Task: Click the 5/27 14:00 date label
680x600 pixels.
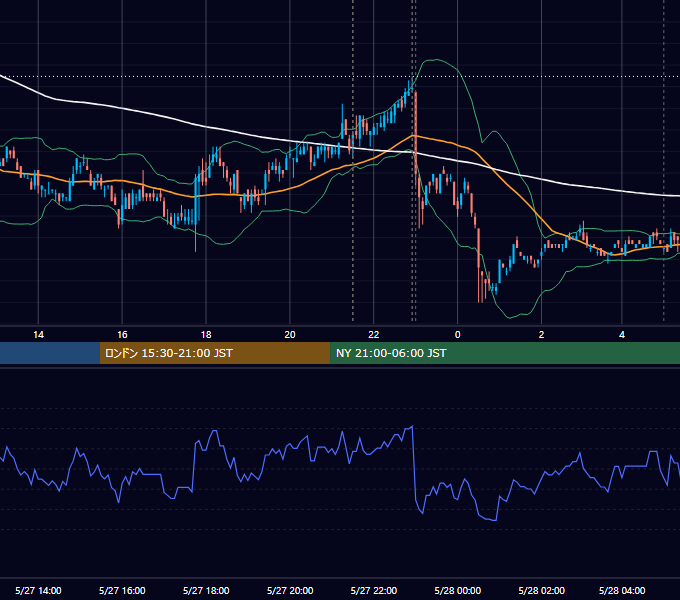Action: tap(38, 590)
